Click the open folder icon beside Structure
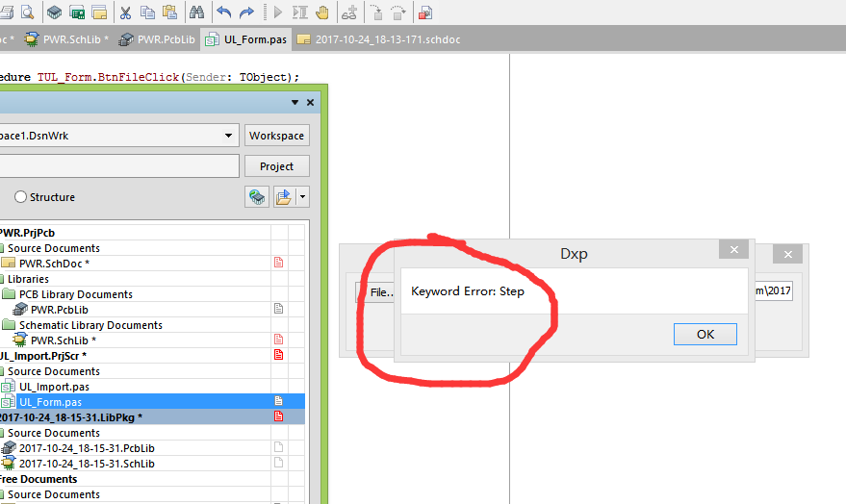This screenshot has height=504, width=846. (284, 197)
